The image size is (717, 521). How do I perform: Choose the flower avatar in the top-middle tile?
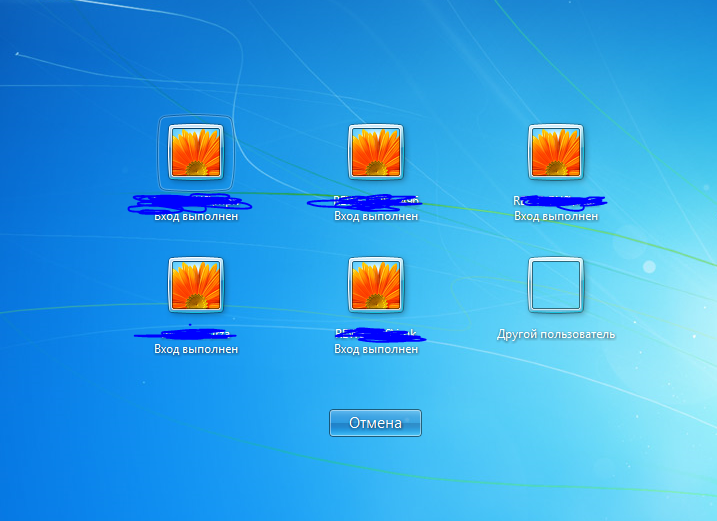coord(375,152)
